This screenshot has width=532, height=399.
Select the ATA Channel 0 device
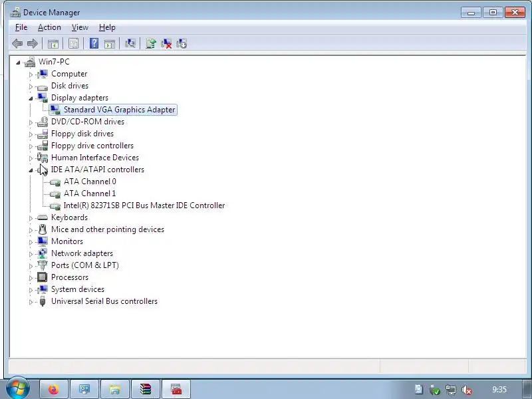[90, 182]
